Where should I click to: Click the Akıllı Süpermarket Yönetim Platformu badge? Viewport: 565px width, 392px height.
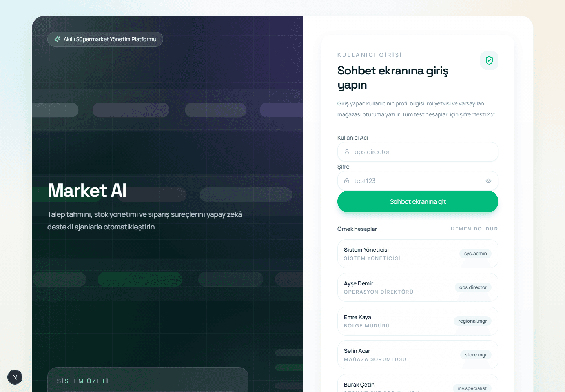coord(105,39)
